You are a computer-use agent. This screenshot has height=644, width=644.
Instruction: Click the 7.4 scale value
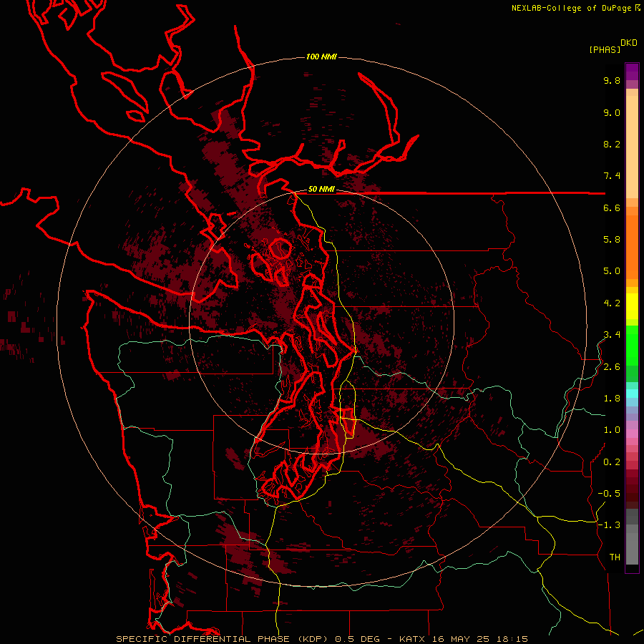coord(612,176)
